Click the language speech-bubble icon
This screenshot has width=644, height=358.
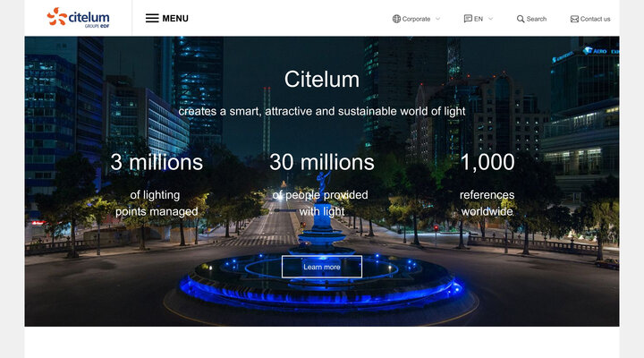pos(468,19)
